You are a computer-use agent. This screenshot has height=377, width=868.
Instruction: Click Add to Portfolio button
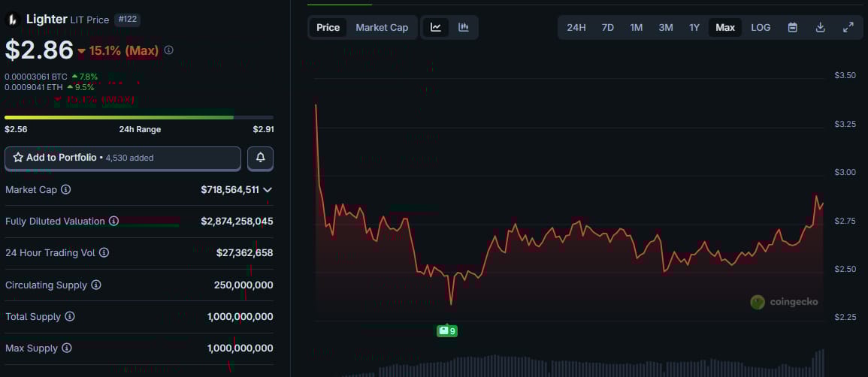pos(123,158)
